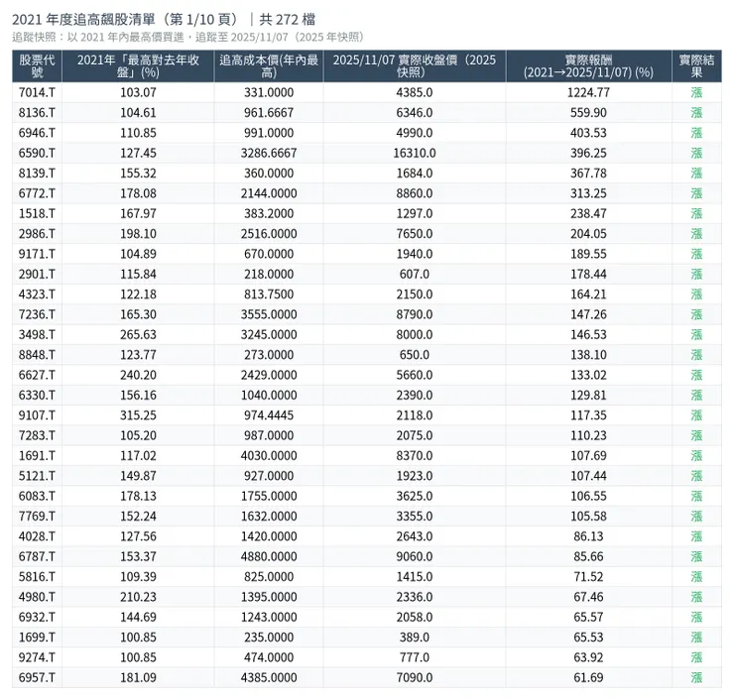Click the cost price 4385.0000
The image size is (734, 700).
click(269, 677)
